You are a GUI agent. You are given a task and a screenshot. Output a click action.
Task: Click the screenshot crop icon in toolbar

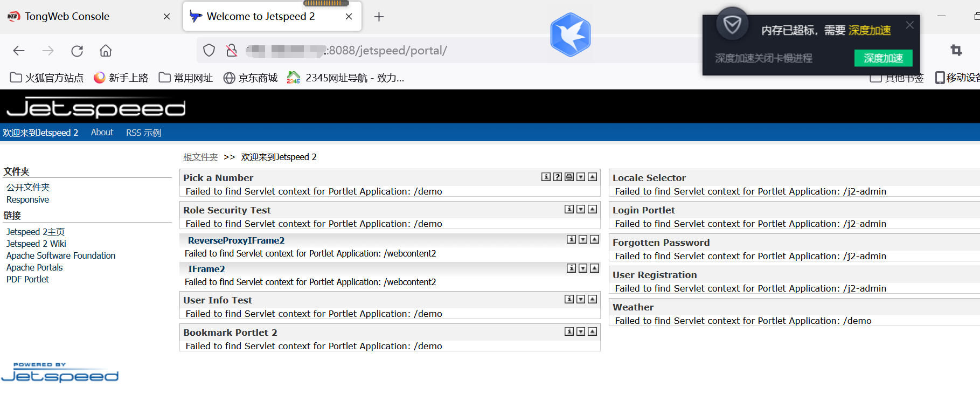tap(956, 50)
